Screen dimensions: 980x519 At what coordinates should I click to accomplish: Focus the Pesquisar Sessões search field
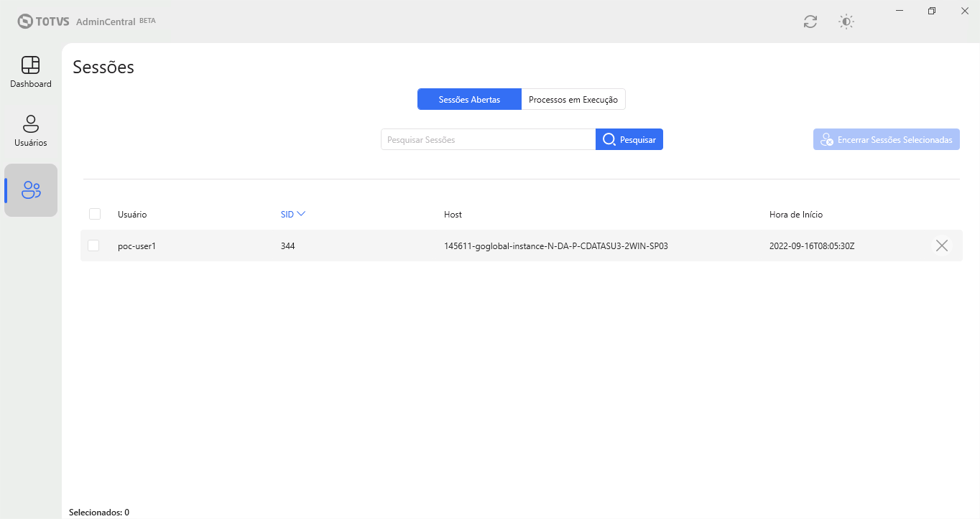[x=489, y=139]
